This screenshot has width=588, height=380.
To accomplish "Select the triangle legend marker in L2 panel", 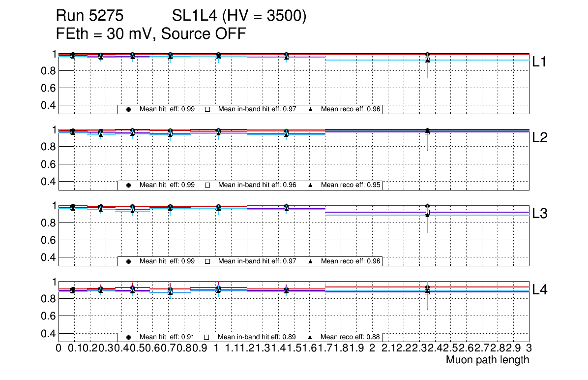I will click(311, 185).
